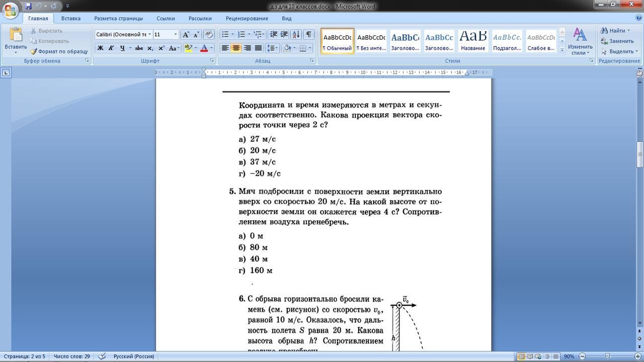
Task: Align text left
Action: [225, 48]
